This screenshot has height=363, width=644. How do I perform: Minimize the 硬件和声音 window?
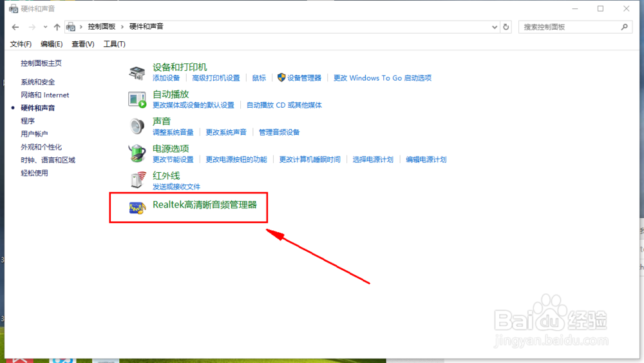pyautogui.click(x=575, y=8)
